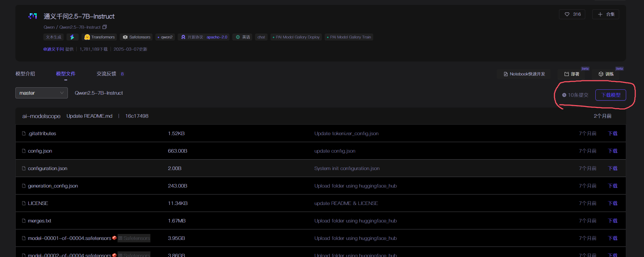Click the notebook icon in Notebook快速开发
This screenshot has height=257, width=644.
pos(506,74)
